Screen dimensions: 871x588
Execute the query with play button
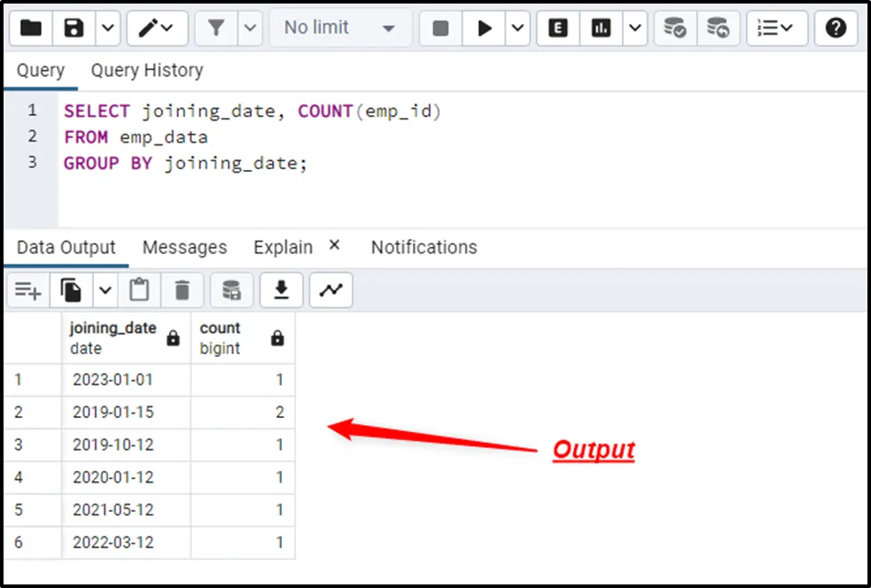point(485,28)
